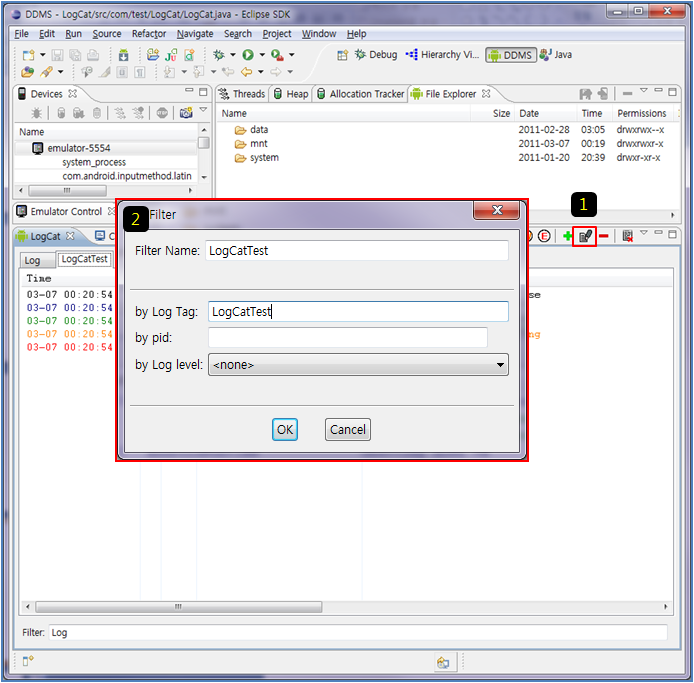Click Cancel in the Filter dialog

[x=347, y=429]
